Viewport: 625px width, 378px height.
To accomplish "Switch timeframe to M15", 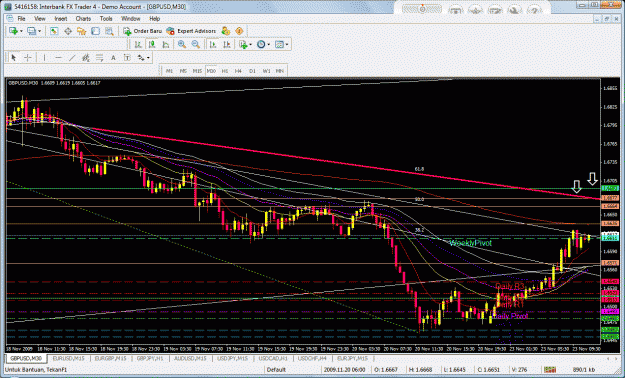I will [197, 71].
